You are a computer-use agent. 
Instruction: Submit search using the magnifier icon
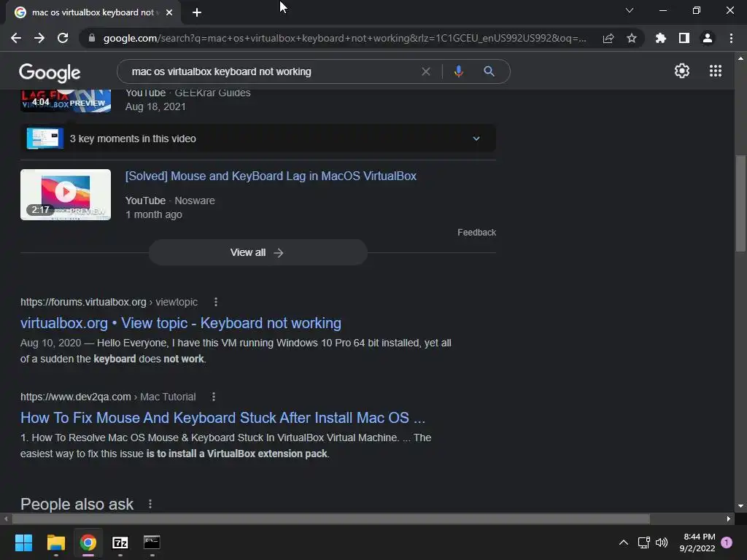click(489, 71)
